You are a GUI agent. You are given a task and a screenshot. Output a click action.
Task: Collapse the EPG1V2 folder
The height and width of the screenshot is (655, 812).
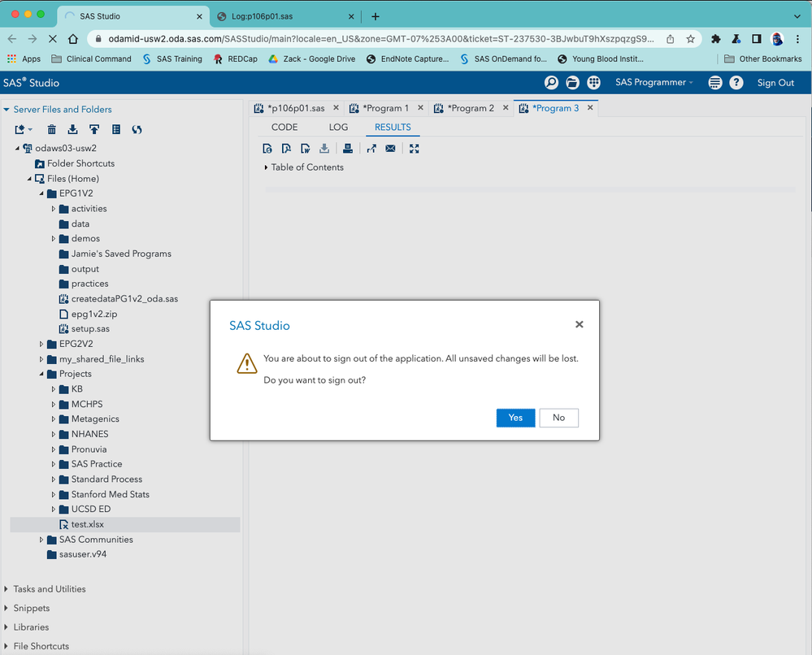pyautogui.click(x=41, y=193)
